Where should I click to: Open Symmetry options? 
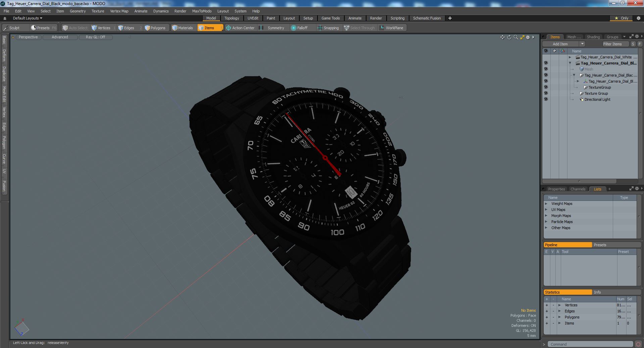point(273,28)
